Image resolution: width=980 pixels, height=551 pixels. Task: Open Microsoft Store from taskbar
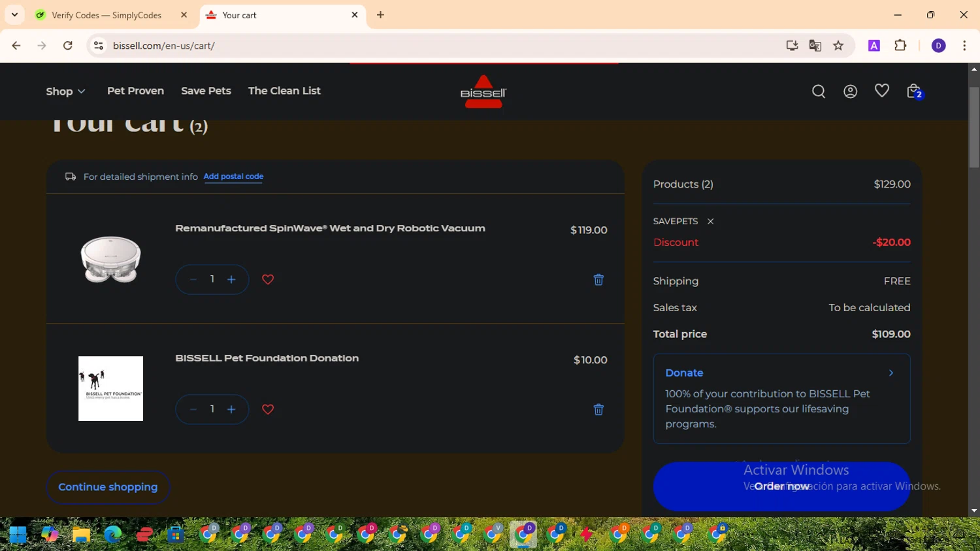point(175,534)
